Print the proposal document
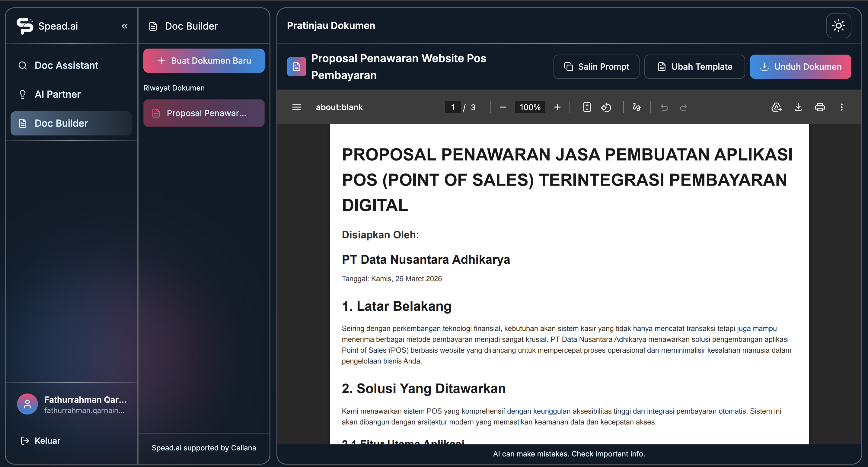The height and width of the screenshot is (467, 868). [819, 107]
